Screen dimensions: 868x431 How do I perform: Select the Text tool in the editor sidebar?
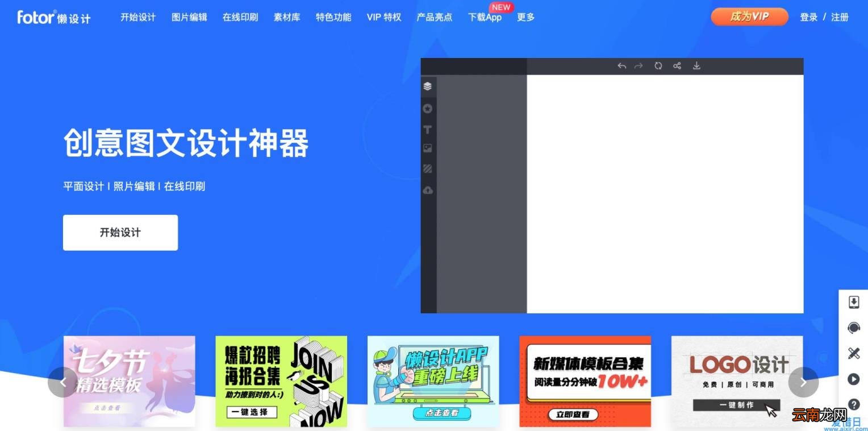point(428,129)
